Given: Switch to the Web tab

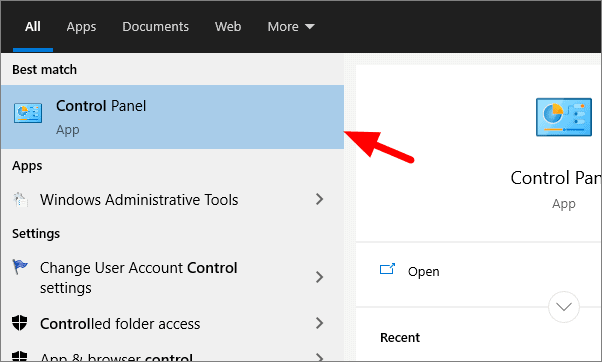Looking at the screenshot, I should coord(228,26).
